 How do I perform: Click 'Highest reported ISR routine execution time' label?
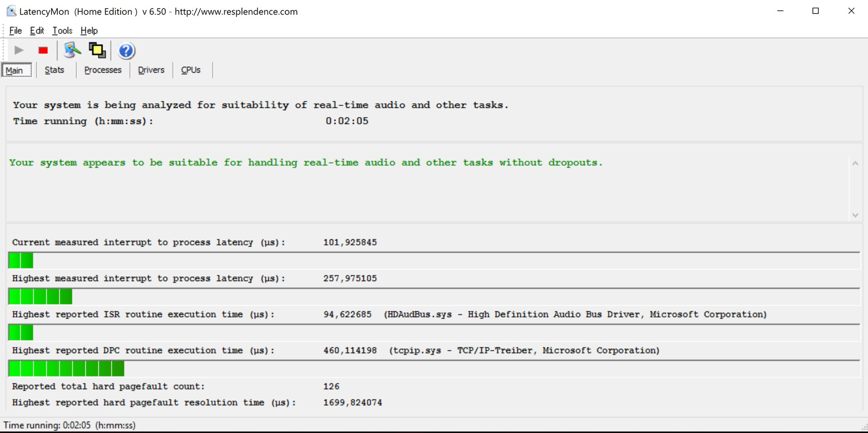tap(143, 315)
